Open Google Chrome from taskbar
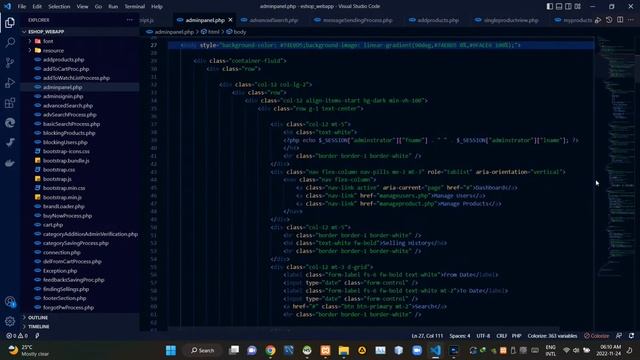 coord(270,350)
